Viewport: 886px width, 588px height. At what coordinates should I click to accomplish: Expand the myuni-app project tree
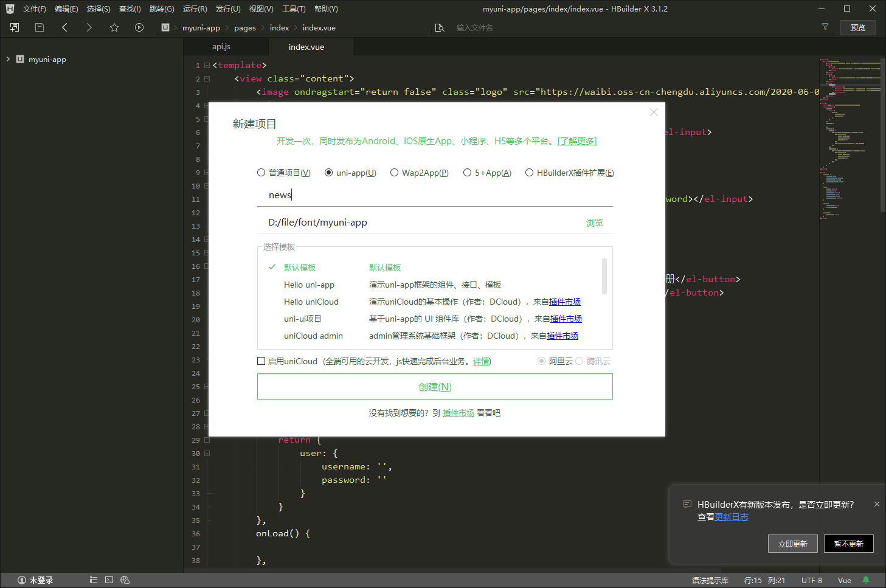(8, 59)
